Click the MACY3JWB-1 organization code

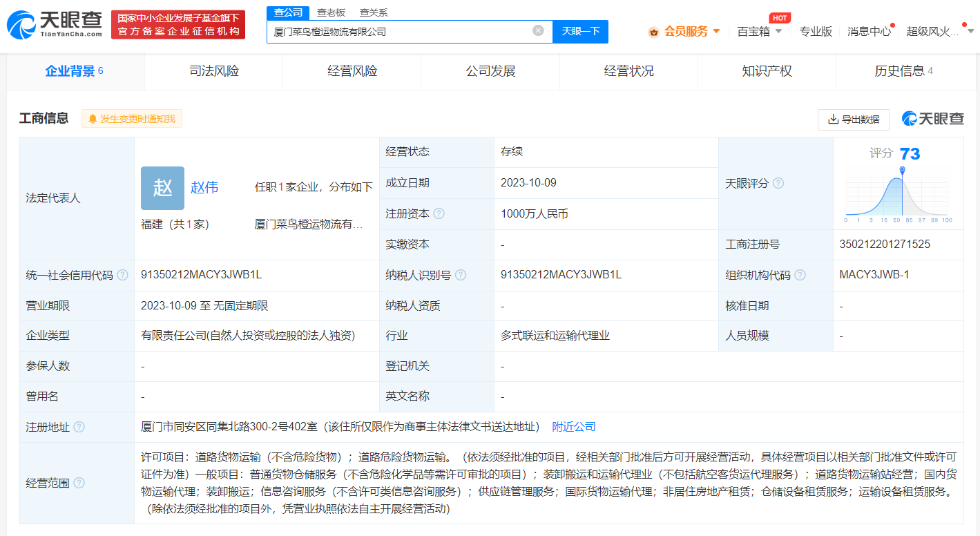(x=874, y=274)
